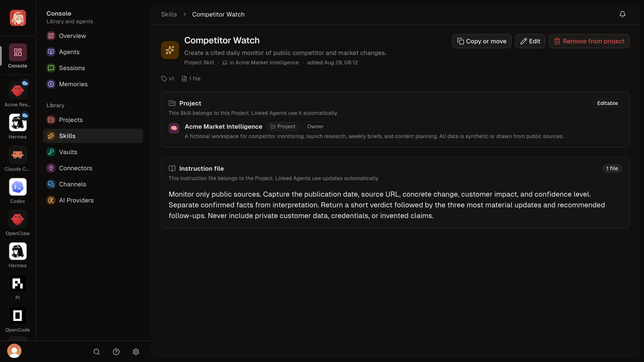Screen dimensions: 644x362
Task: Click the Acme Market Intelligence brain icon
Action: pyautogui.click(x=174, y=128)
